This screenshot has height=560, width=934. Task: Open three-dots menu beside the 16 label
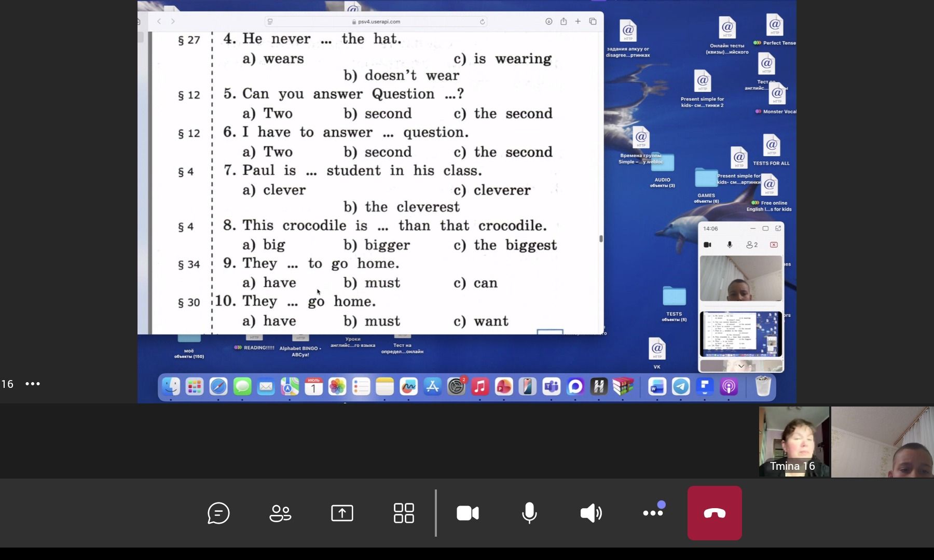33,384
